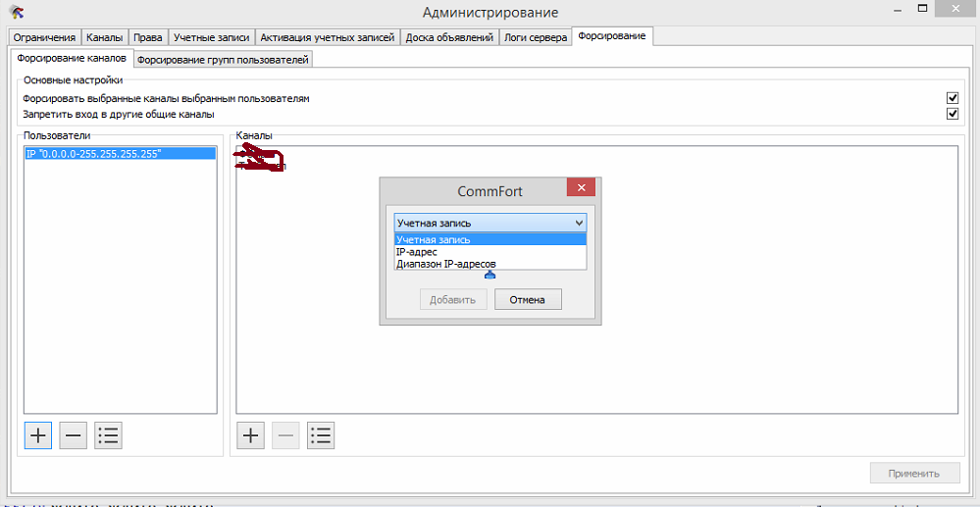980x507 pixels.
Task: Open the channels list options icon
Action: 321,435
